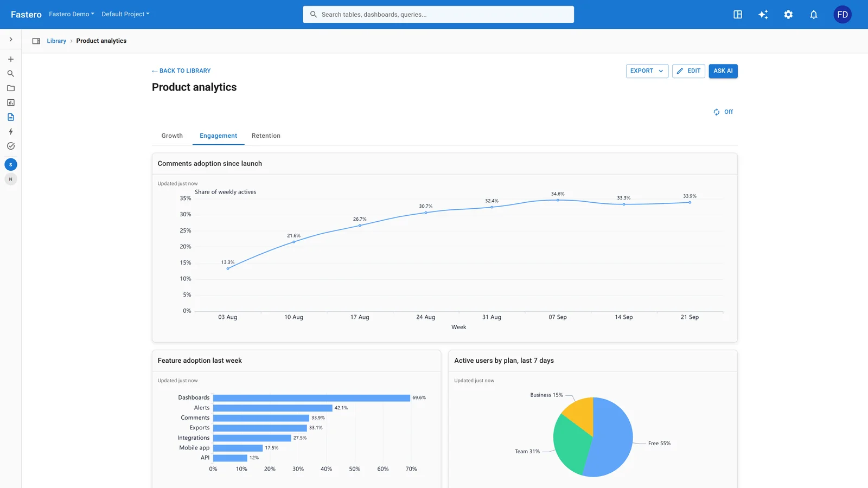Toggle auto-refresh Off control
868x488 pixels.
723,112
